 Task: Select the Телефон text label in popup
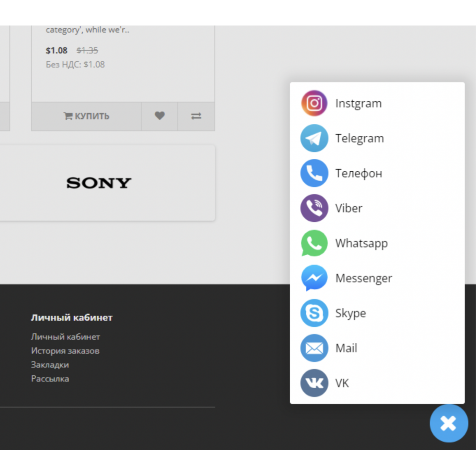(x=359, y=173)
